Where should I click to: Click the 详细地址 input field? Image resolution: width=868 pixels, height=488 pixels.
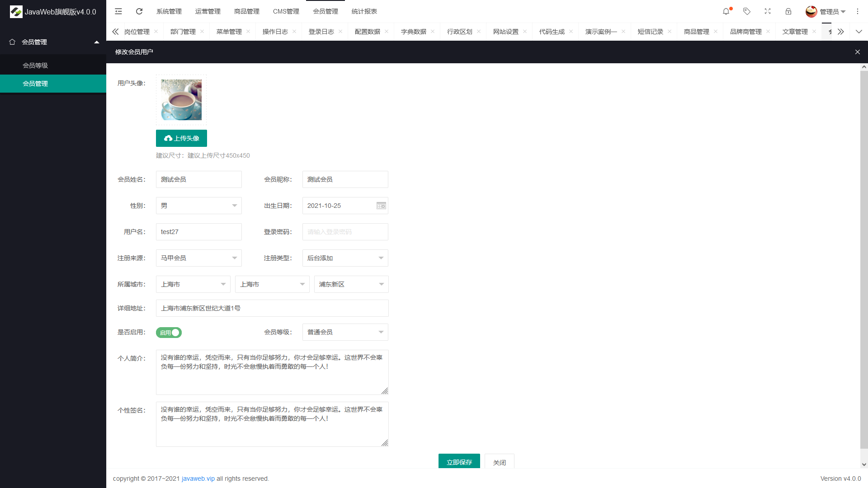[272, 308]
